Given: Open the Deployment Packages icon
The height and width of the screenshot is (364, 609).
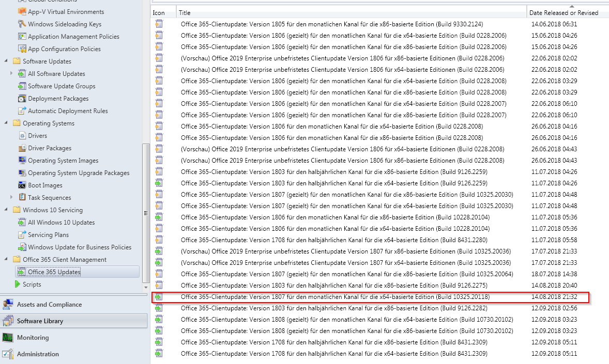Looking at the screenshot, I should point(22,99).
